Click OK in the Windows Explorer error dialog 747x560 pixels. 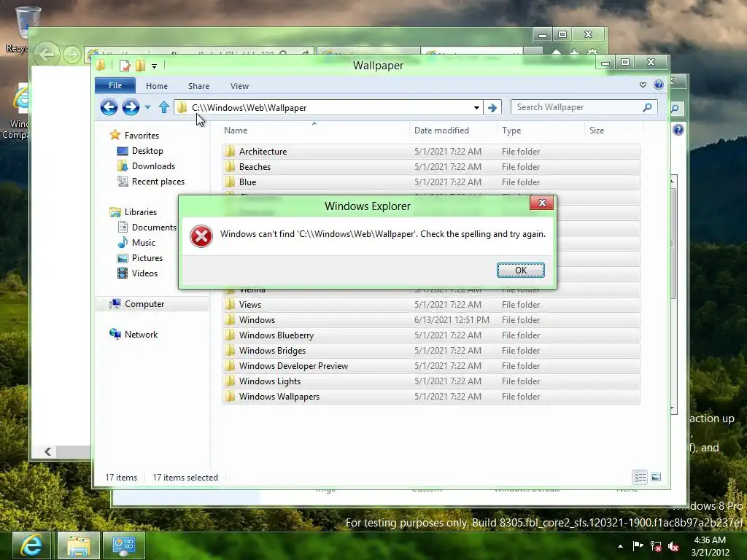click(520, 270)
